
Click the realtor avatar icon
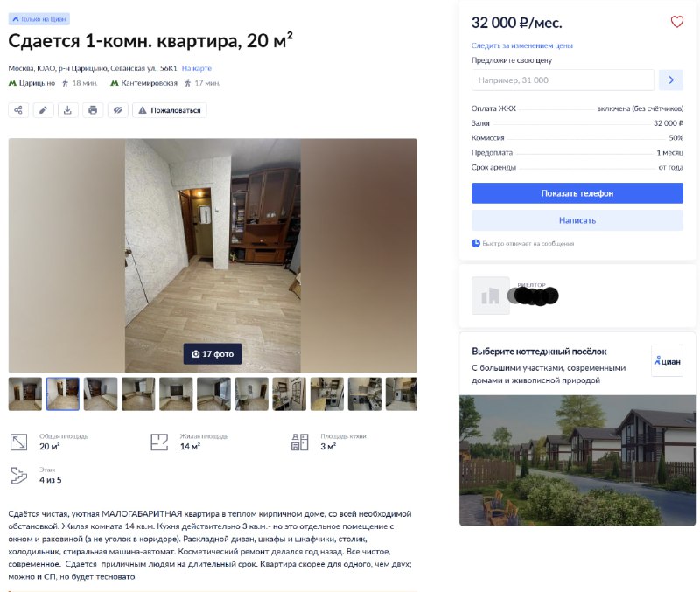click(x=491, y=296)
